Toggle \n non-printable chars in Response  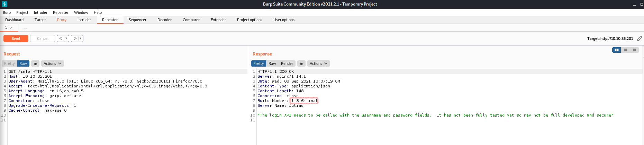pos(301,63)
